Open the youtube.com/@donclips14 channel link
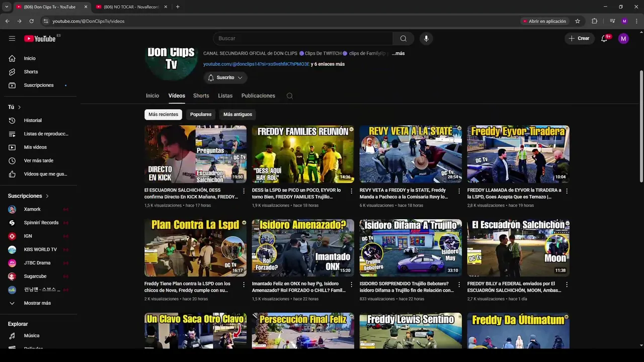Viewport: 644px width, 362px height. pos(257,64)
